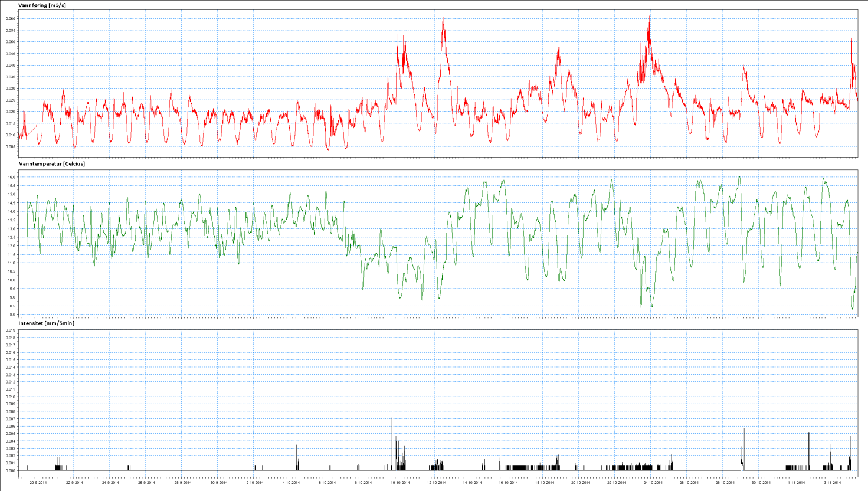This screenshot has width=868, height=491.
Task: Click the 0.008 value on Intensitet axis
Action: point(10,412)
